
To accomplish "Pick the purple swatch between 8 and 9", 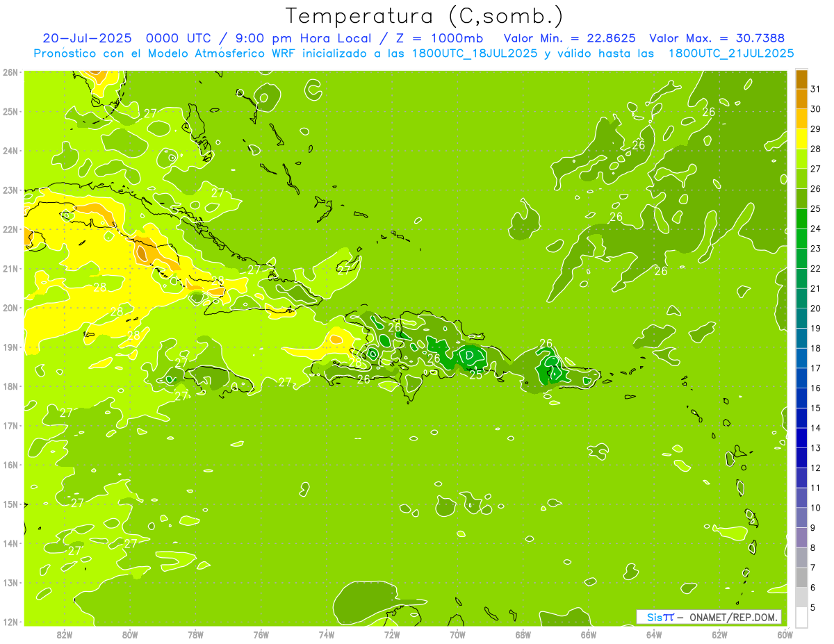I will [x=801, y=538].
